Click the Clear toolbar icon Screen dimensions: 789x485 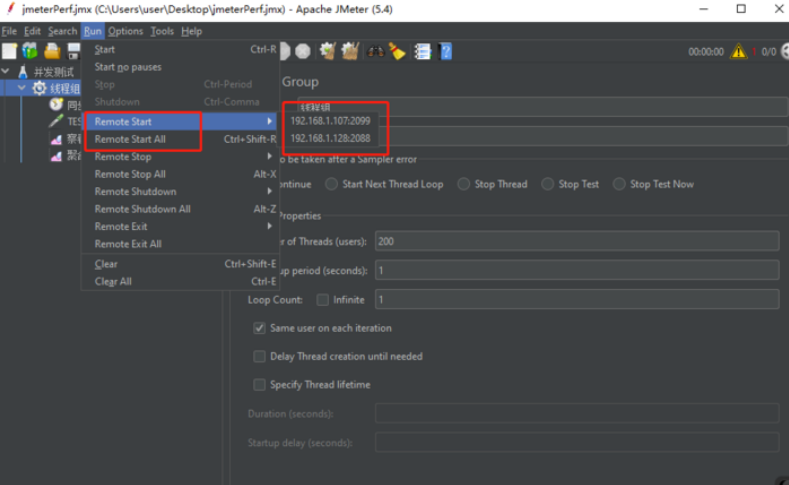tap(328, 51)
